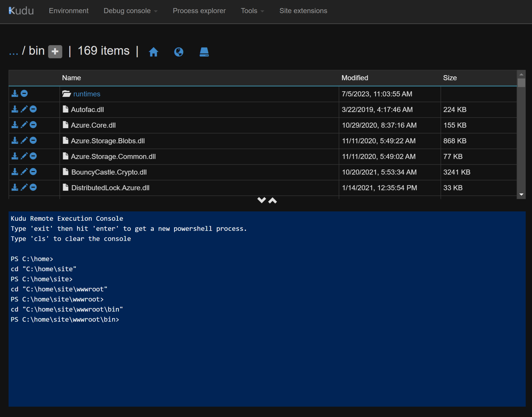This screenshot has width=532, height=417.
Task: Click the file list scrollbar thumb
Action: click(x=521, y=83)
